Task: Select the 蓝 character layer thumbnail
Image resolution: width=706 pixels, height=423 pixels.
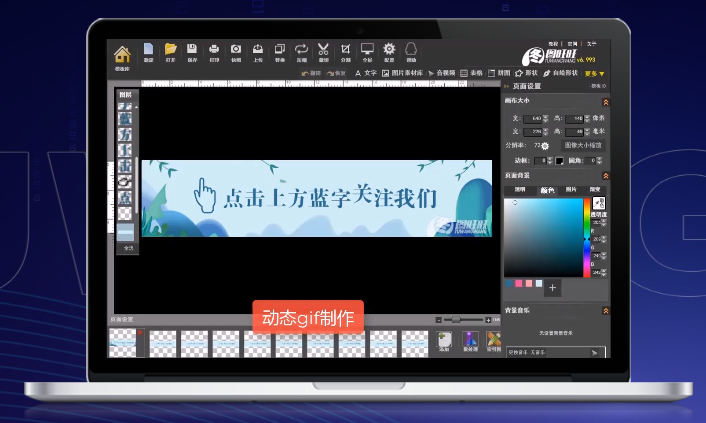Action: coord(125,119)
